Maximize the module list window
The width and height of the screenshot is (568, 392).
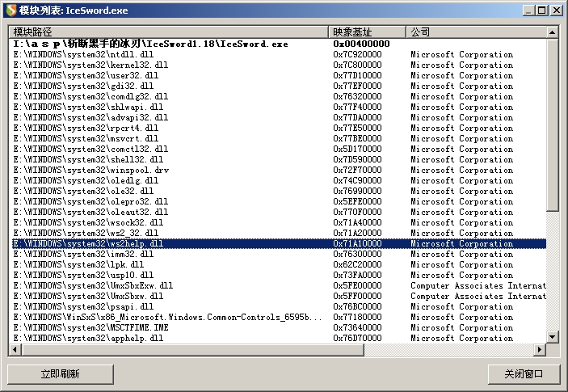pyautogui.click(x=542, y=11)
